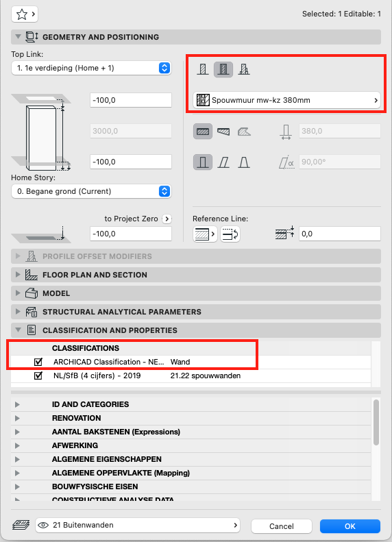Select the complex profile structure icon

244,69
